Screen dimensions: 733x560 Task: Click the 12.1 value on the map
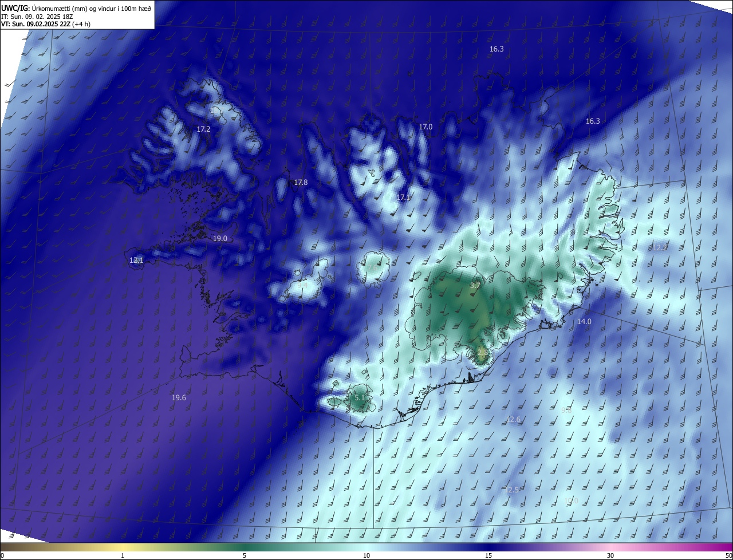[x=136, y=261]
